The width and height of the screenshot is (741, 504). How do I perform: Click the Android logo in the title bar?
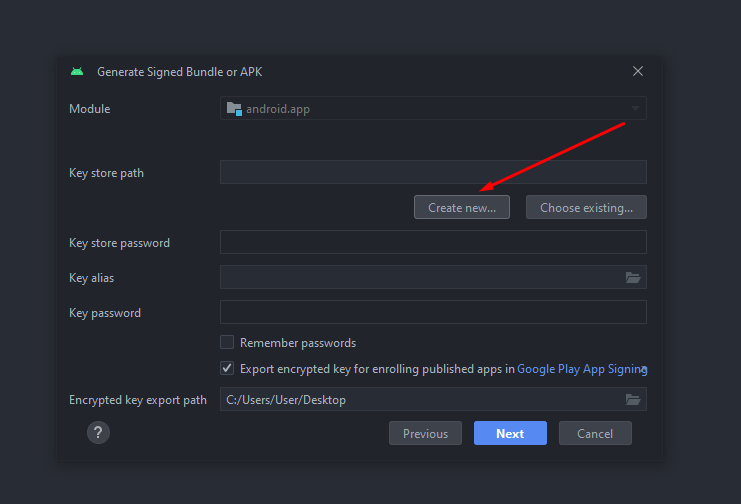77,72
